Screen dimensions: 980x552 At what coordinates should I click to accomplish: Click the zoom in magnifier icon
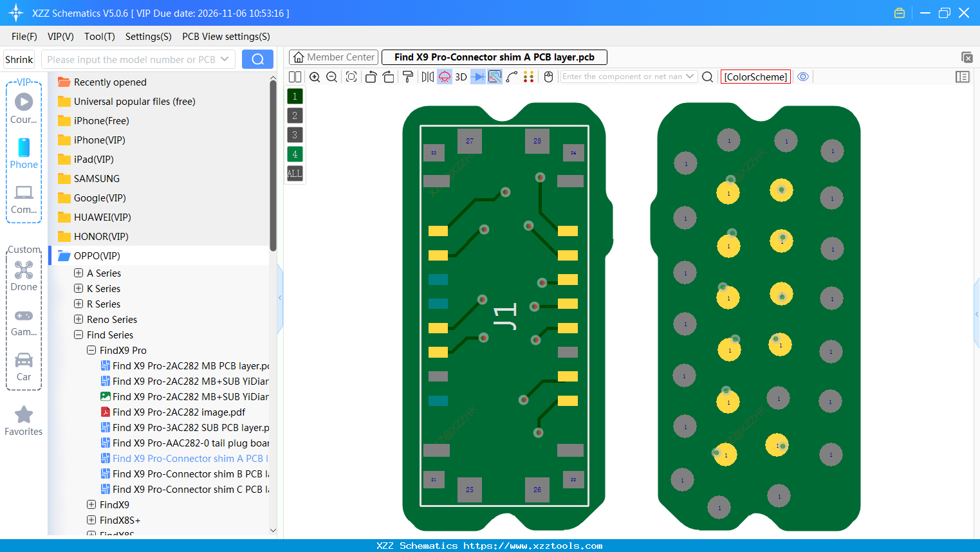pyautogui.click(x=315, y=77)
